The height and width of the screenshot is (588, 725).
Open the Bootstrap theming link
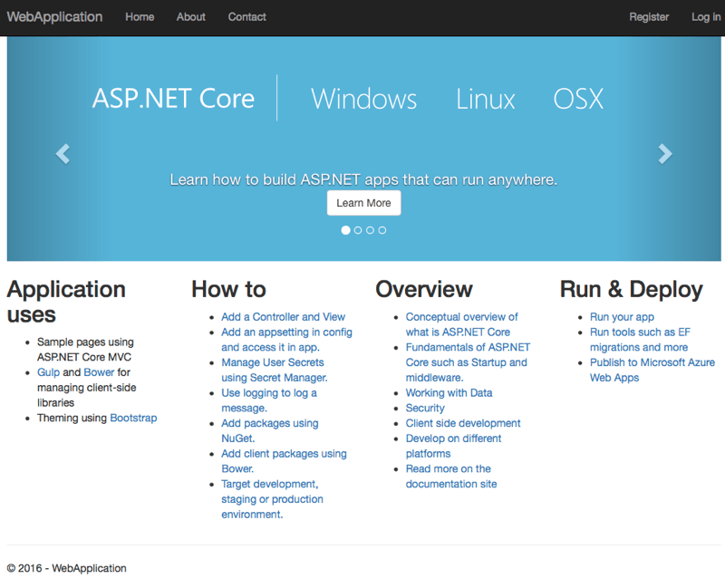133,418
